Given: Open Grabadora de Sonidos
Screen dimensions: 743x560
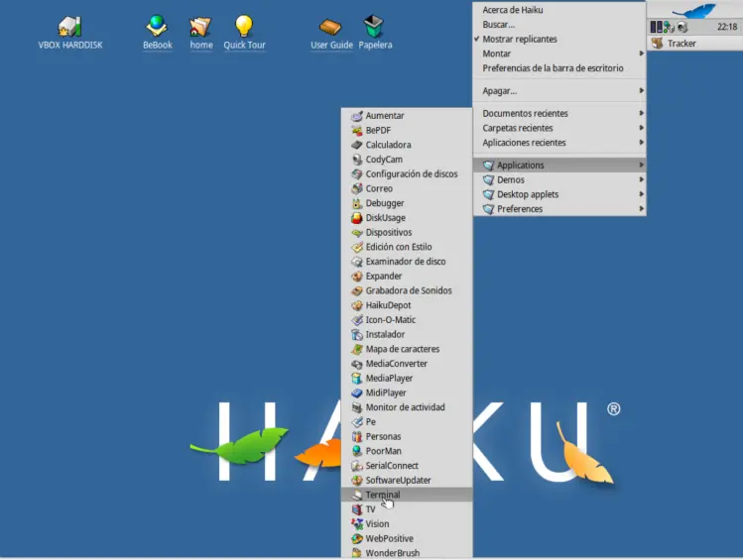Looking at the screenshot, I should coord(407,290).
